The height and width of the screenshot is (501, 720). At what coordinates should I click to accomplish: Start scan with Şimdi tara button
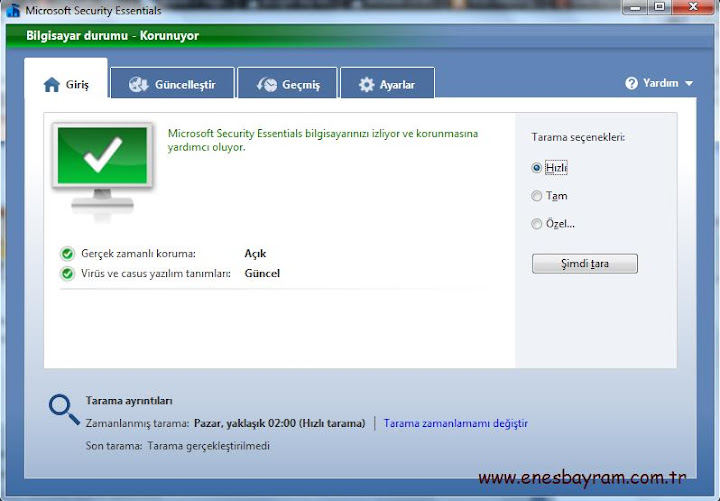pyautogui.click(x=585, y=264)
